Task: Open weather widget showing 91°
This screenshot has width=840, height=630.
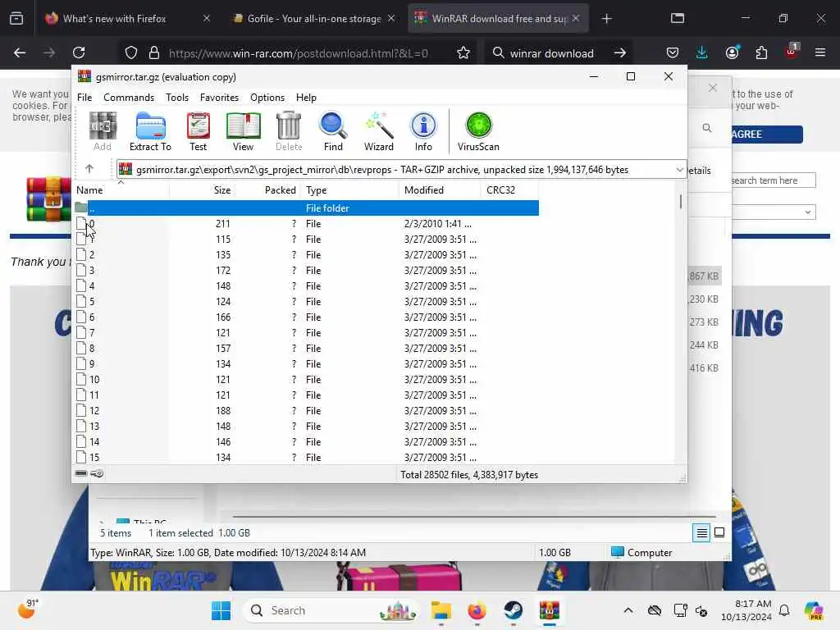Action: pyautogui.click(x=26, y=609)
